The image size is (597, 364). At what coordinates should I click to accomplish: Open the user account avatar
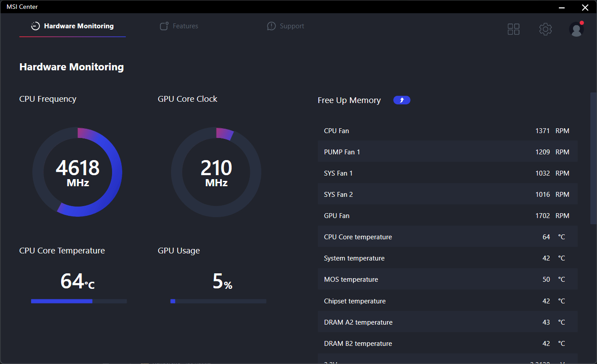pyautogui.click(x=576, y=29)
